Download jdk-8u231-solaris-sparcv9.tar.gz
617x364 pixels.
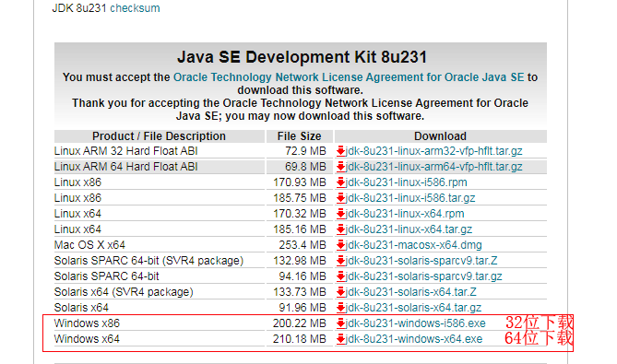[x=424, y=276]
